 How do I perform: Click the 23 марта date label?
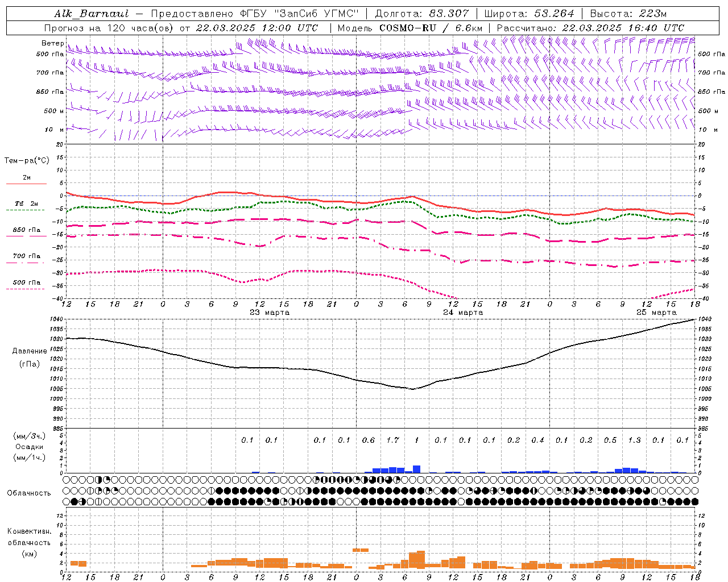coord(270,313)
